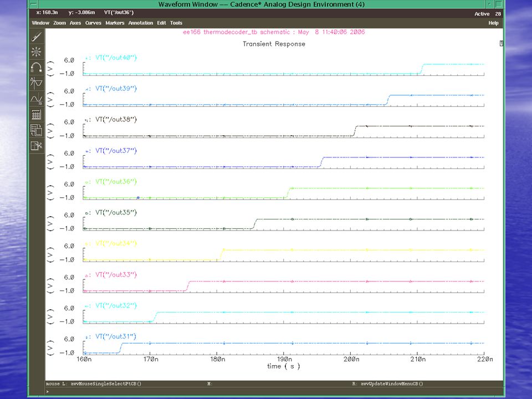The image size is (532, 399).
Task: Select the VT("/out40") trace label
Action: pyautogui.click(x=116, y=57)
